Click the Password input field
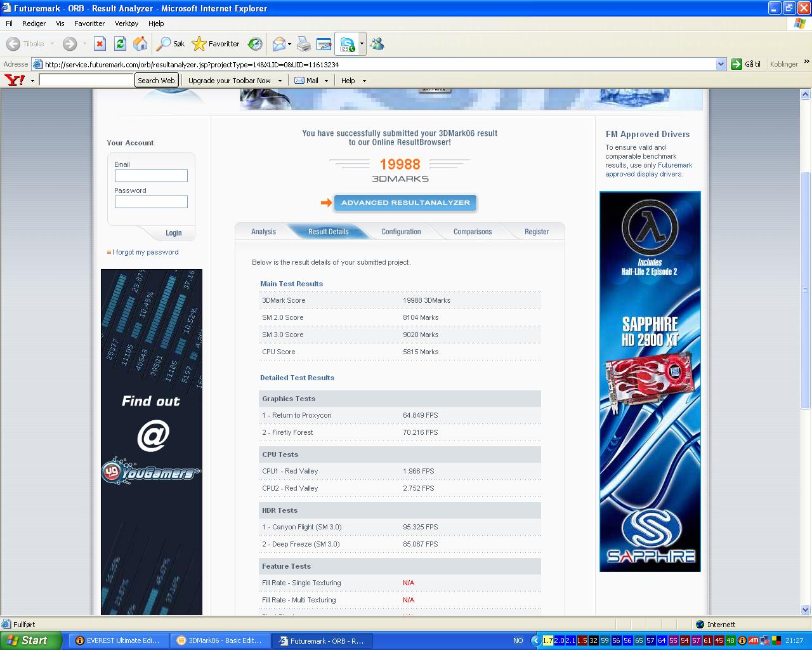This screenshot has height=650, width=812. point(151,202)
